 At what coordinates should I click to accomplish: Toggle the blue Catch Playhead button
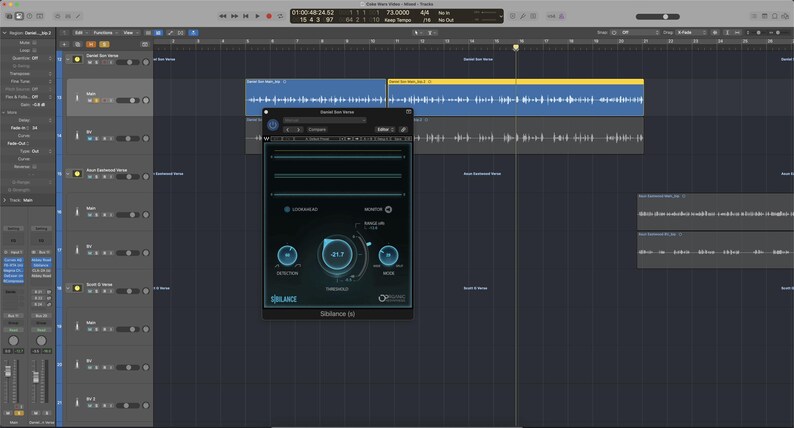(193, 32)
